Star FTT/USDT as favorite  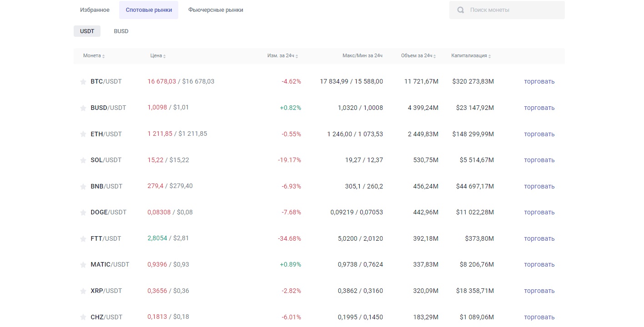(83, 239)
